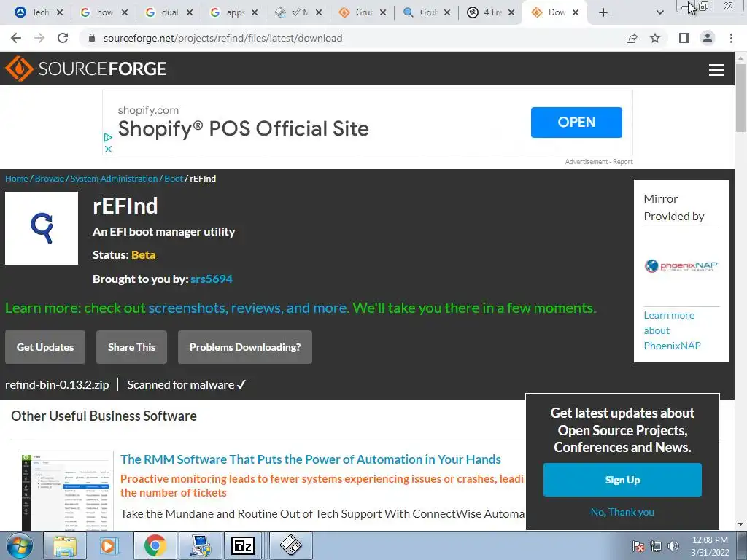Switch to the first 'Grub' SourceForge tab
The width and height of the screenshot is (747, 560).
point(356,12)
